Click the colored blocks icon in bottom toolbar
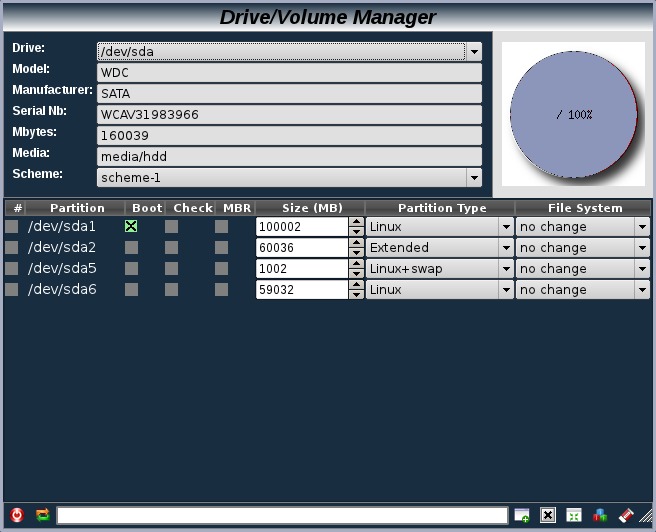The height and width of the screenshot is (532, 656). 600,515
